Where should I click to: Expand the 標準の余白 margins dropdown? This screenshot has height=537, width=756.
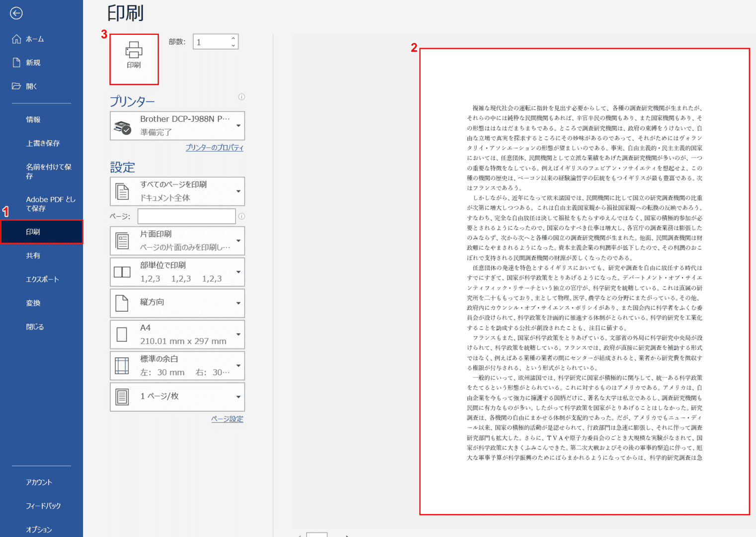(x=177, y=365)
